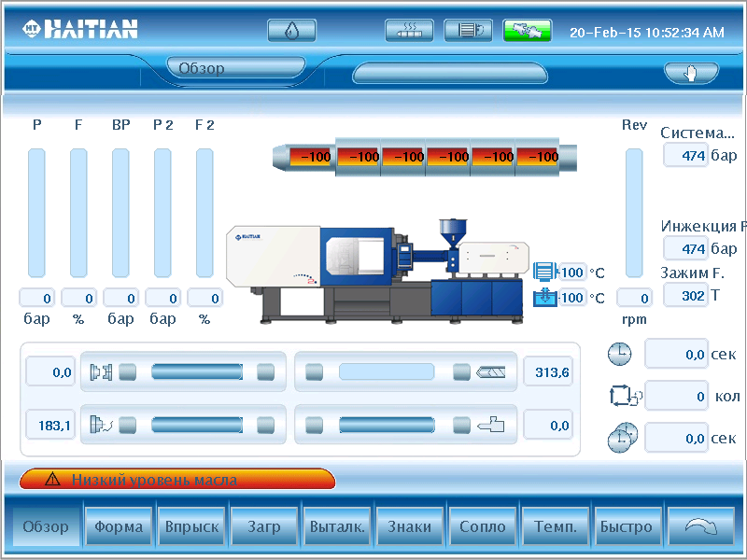Viewport: 747px width, 560px height.
Task: Open the Форма tab
Action: point(119,526)
